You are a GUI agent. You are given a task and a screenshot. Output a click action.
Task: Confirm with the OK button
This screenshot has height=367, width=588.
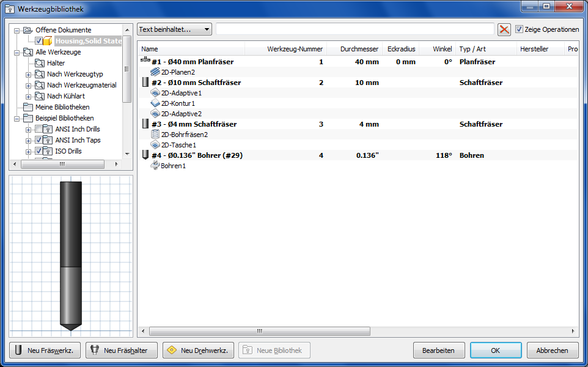tap(496, 350)
